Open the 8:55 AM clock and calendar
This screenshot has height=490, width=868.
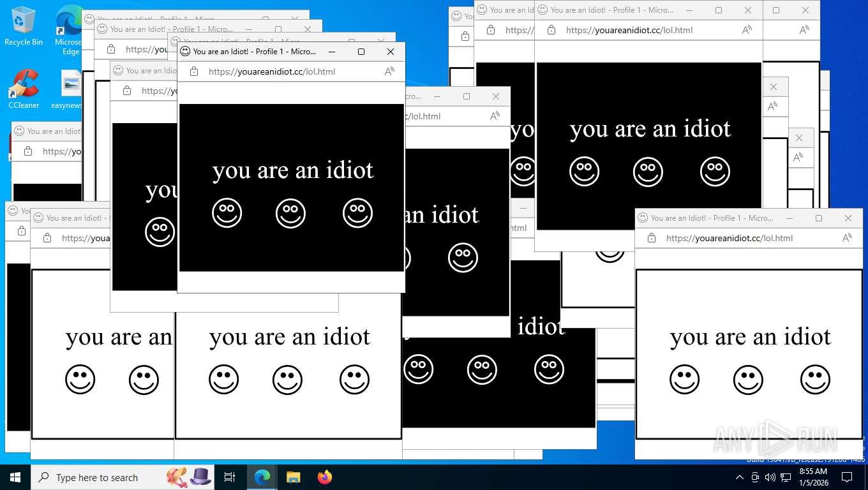pos(813,477)
